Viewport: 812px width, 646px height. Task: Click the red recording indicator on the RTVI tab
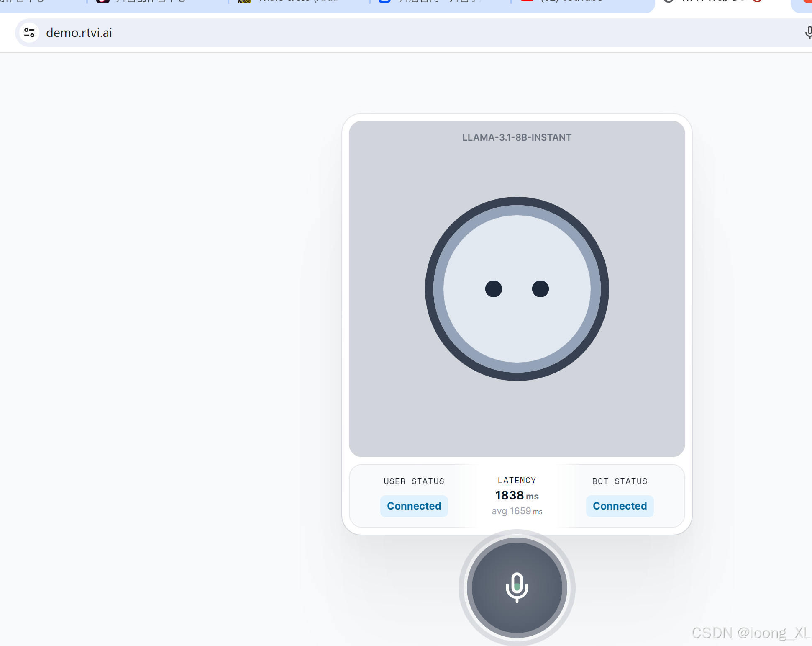click(757, 1)
